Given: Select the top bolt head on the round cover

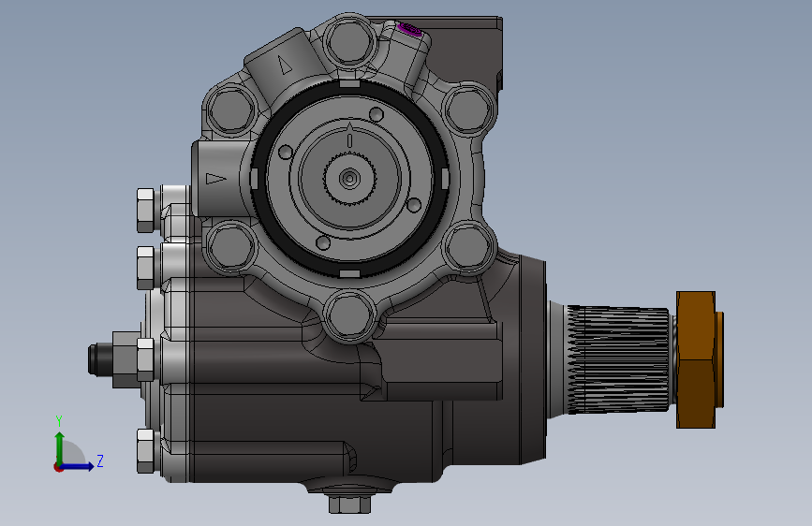Looking at the screenshot, I should [349, 41].
